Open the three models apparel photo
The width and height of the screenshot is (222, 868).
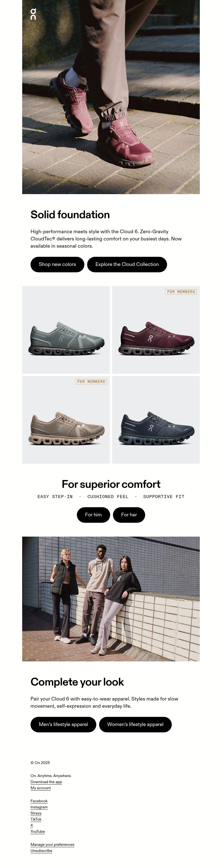(x=111, y=598)
